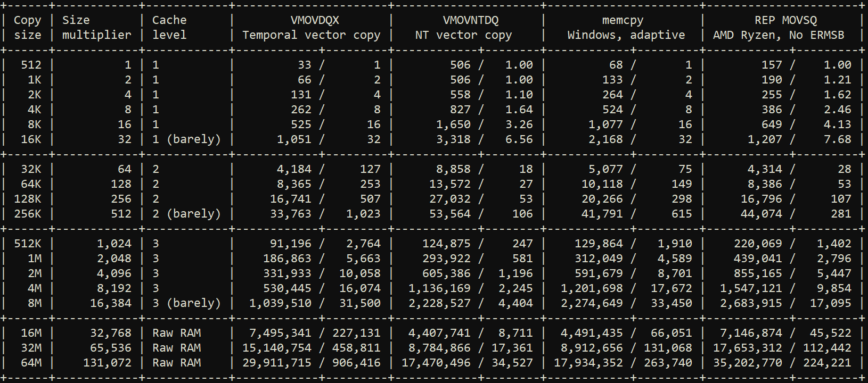Click memcpy value 10,118 in 64K row
The height and width of the screenshot is (383, 868).
(x=602, y=184)
